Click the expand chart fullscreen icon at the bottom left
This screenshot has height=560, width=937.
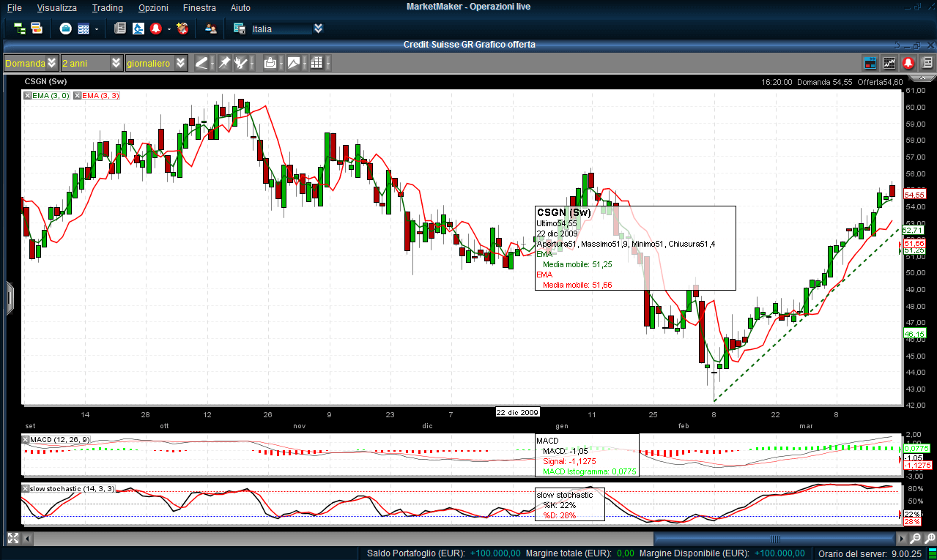click(x=12, y=539)
